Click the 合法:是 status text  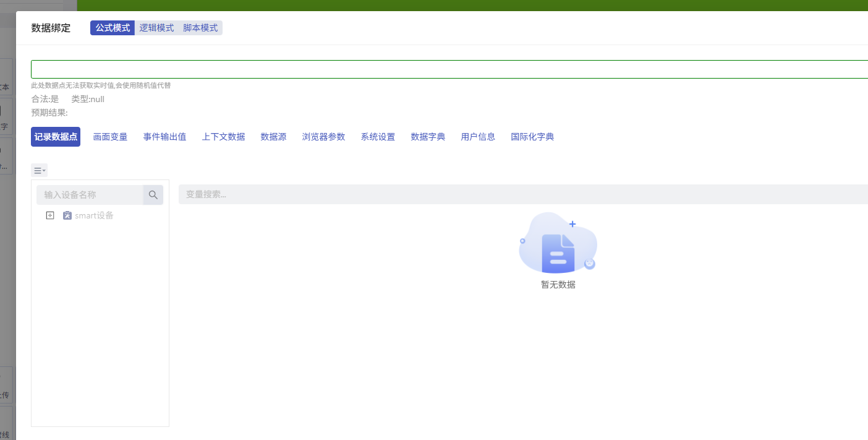coord(45,99)
